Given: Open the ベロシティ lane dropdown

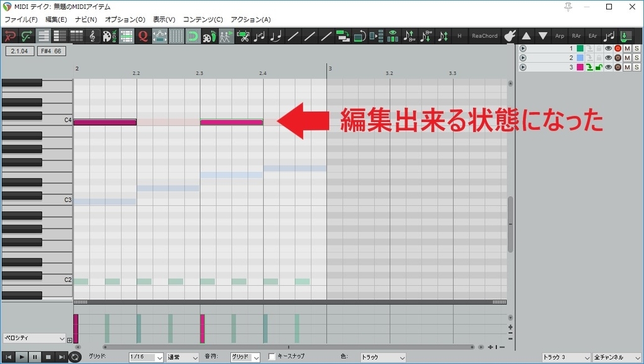Looking at the screenshot, I should (x=35, y=338).
